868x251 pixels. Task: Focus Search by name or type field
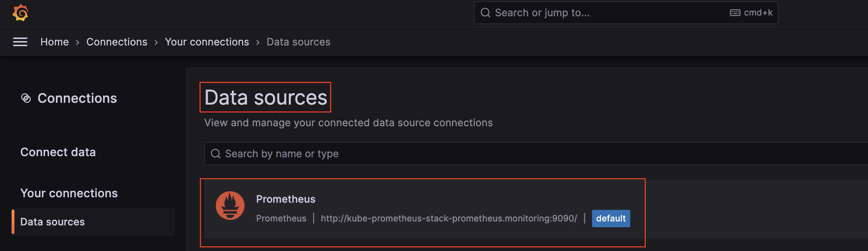(x=505, y=154)
